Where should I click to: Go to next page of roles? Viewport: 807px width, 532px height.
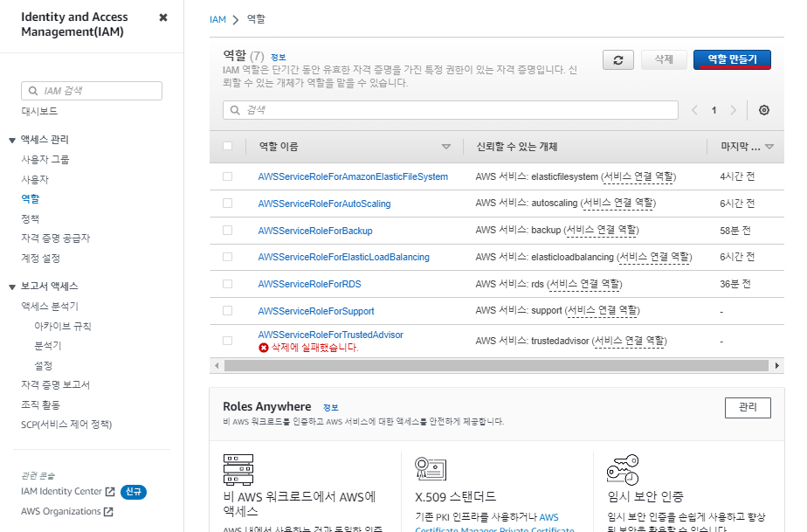[734, 110]
